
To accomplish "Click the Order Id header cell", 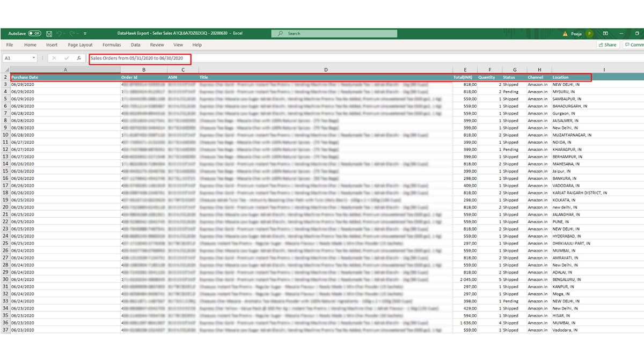I will pyautogui.click(x=144, y=77).
